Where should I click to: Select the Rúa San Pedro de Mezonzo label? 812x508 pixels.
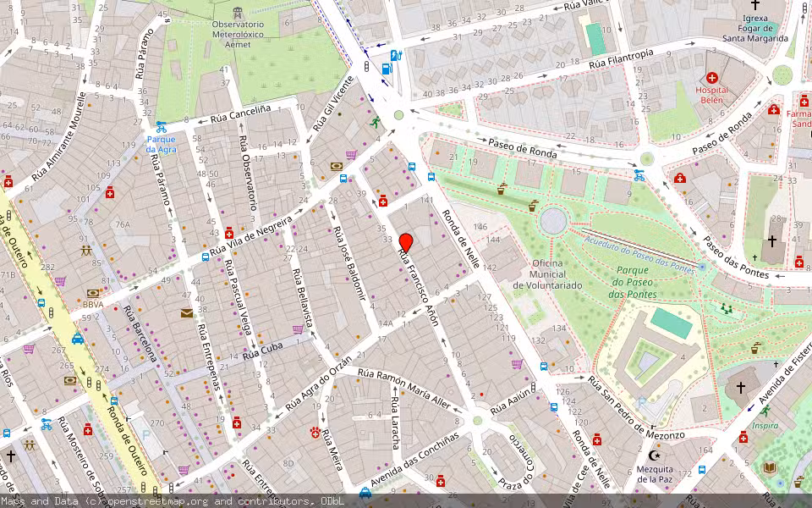636,408
